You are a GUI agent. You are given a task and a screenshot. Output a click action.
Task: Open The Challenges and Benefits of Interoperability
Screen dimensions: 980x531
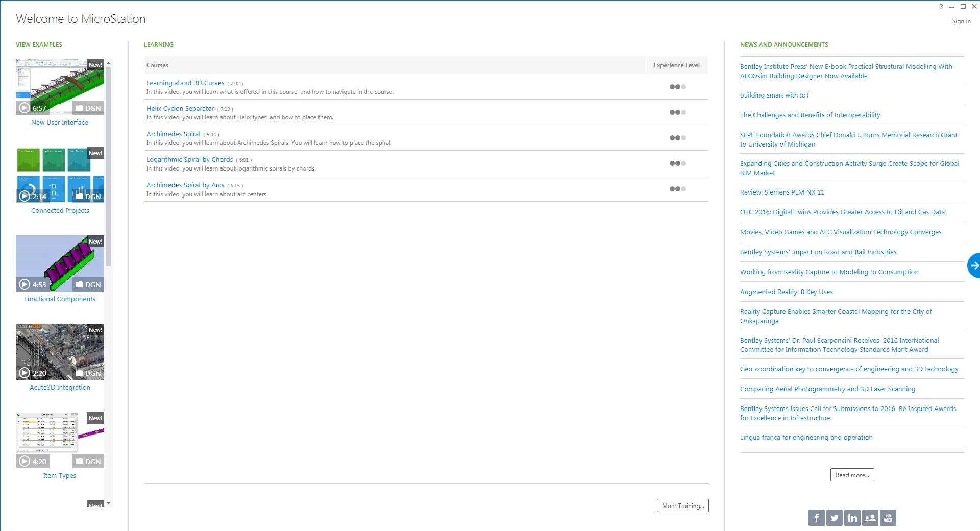tap(810, 115)
